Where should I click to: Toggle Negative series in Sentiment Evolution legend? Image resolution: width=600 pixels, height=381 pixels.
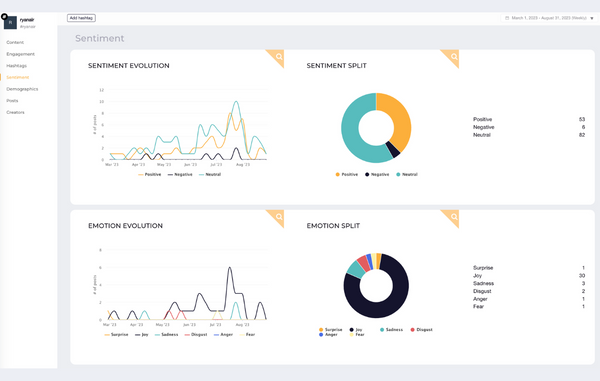180,174
